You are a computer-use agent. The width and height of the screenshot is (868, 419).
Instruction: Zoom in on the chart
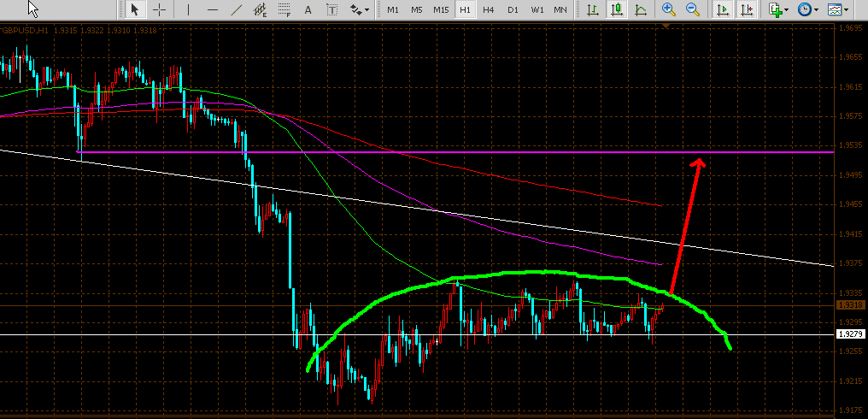[669, 9]
